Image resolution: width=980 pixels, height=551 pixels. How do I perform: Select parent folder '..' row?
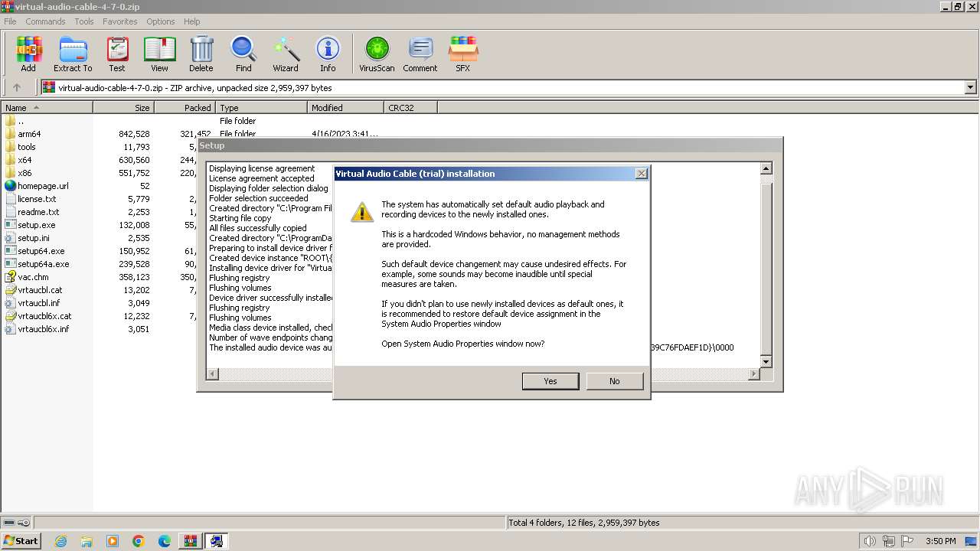(15, 121)
